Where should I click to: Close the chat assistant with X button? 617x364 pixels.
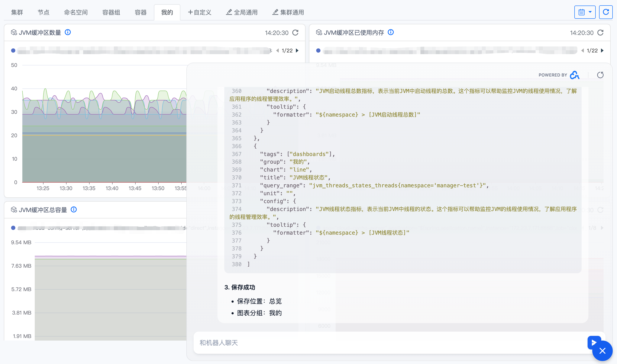coord(602,351)
